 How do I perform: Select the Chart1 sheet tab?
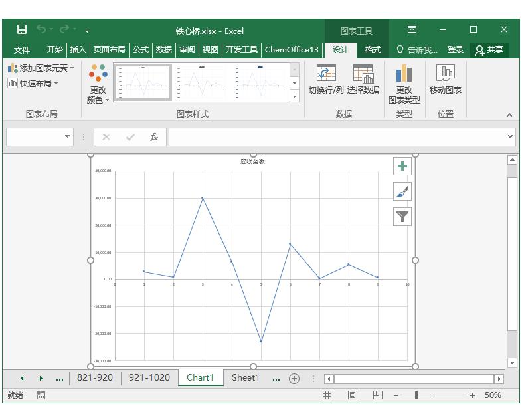(x=200, y=377)
